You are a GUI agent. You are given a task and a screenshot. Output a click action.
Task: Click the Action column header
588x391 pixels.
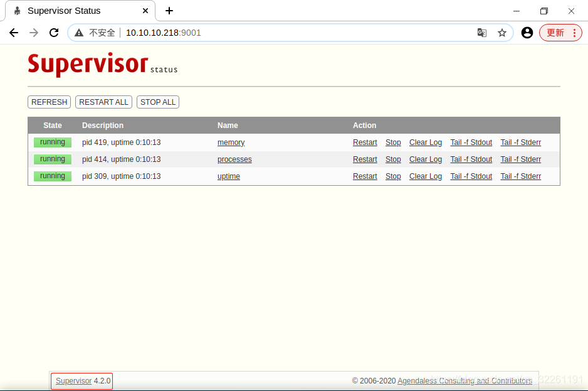point(364,126)
